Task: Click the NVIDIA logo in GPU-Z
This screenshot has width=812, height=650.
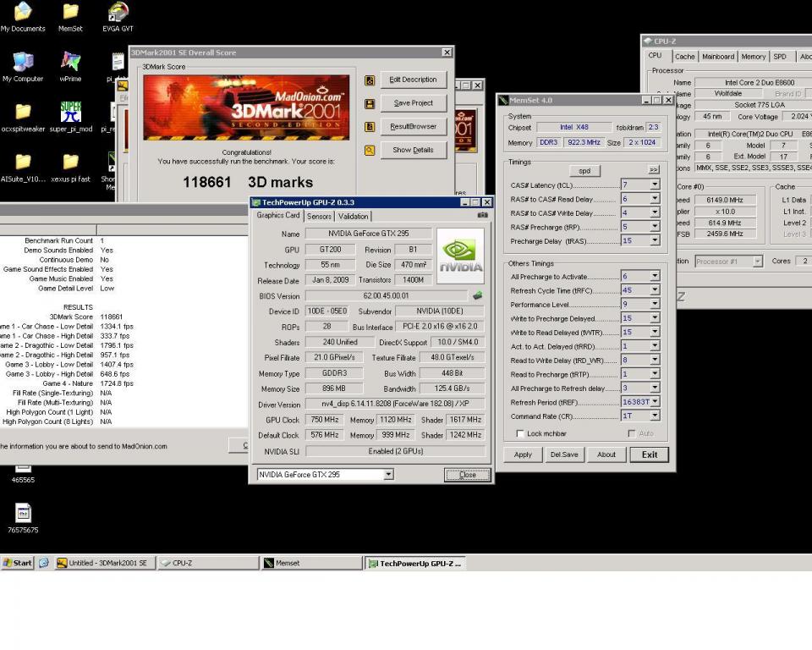Action: tap(460, 256)
